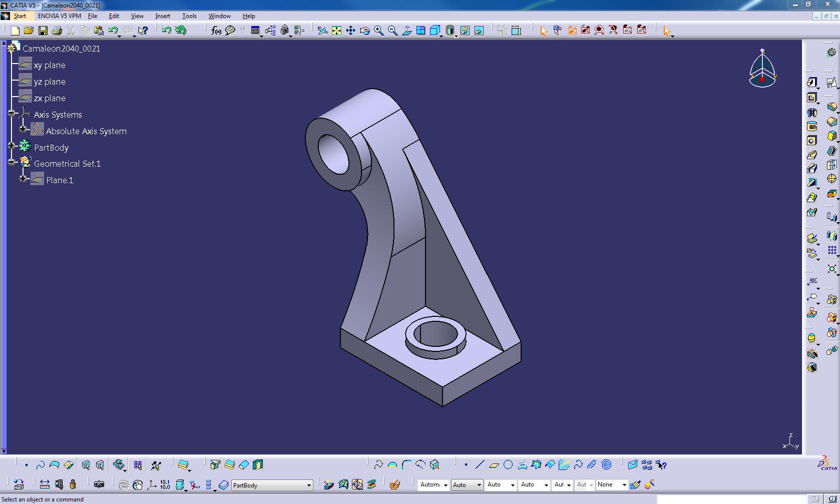This screenshot has height=504, width=840.
Task: Open the Help menu
Action: 249,16
